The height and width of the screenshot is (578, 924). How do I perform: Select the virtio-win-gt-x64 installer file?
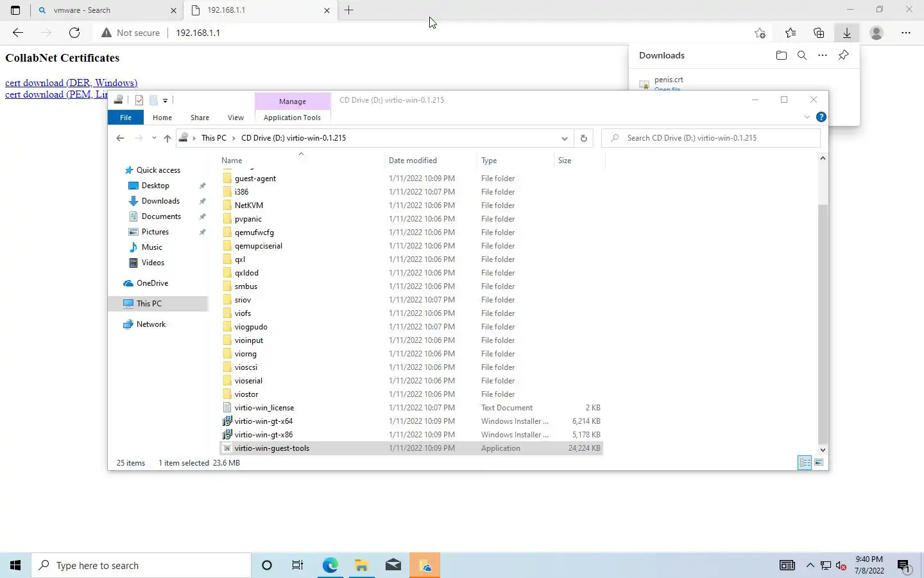point(264,421)
